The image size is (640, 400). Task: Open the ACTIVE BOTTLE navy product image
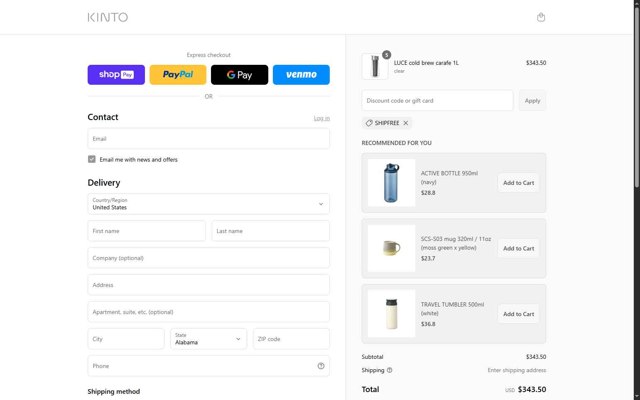point(391,182)
